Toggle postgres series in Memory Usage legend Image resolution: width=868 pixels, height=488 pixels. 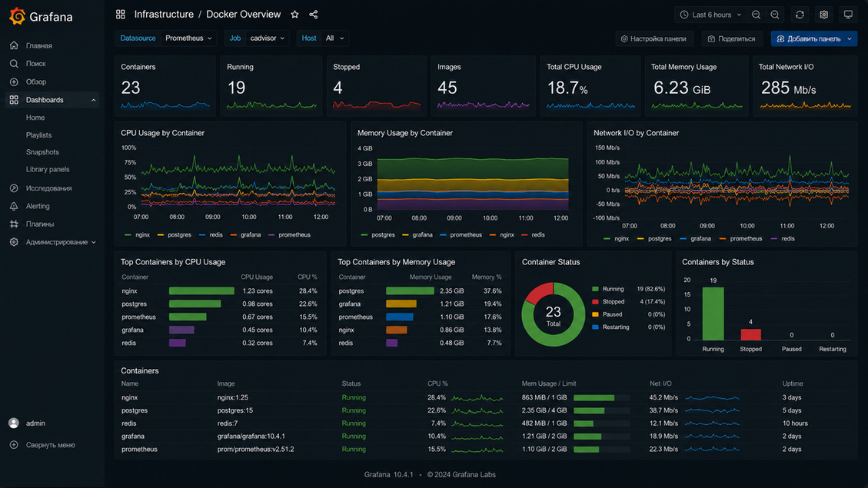[377, 234]
